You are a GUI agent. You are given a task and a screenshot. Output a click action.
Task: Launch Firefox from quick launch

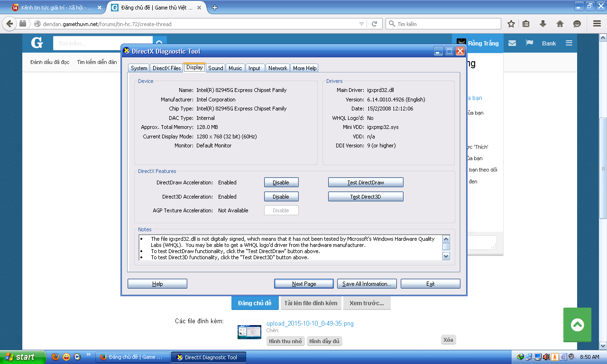point(55,357)
